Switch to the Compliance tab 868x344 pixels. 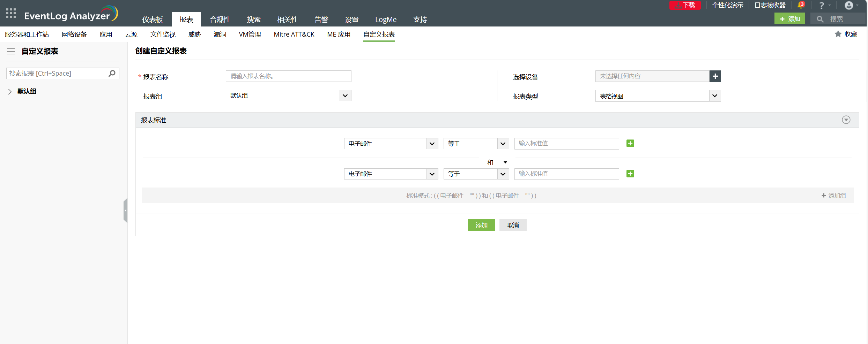220,20
